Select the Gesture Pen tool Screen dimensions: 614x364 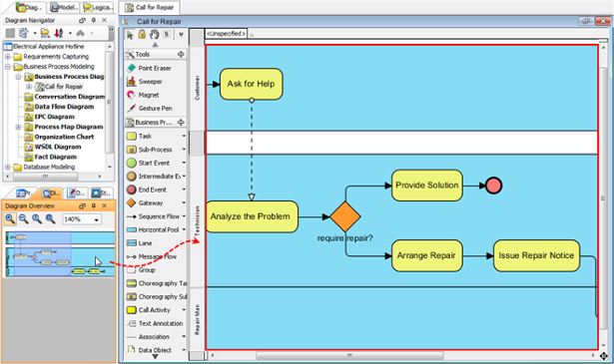(150, 108)
